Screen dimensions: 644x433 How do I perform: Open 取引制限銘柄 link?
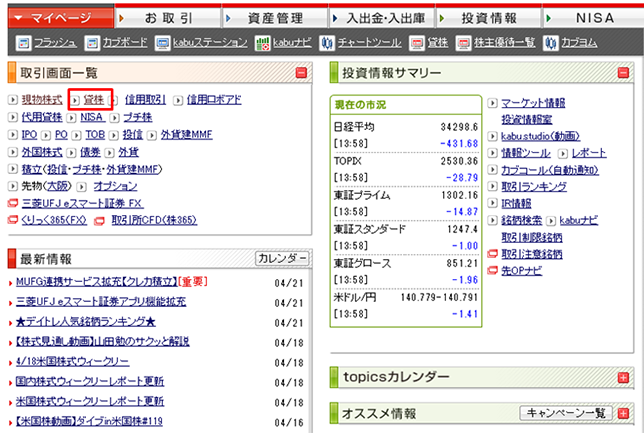(x=532, y=237)
